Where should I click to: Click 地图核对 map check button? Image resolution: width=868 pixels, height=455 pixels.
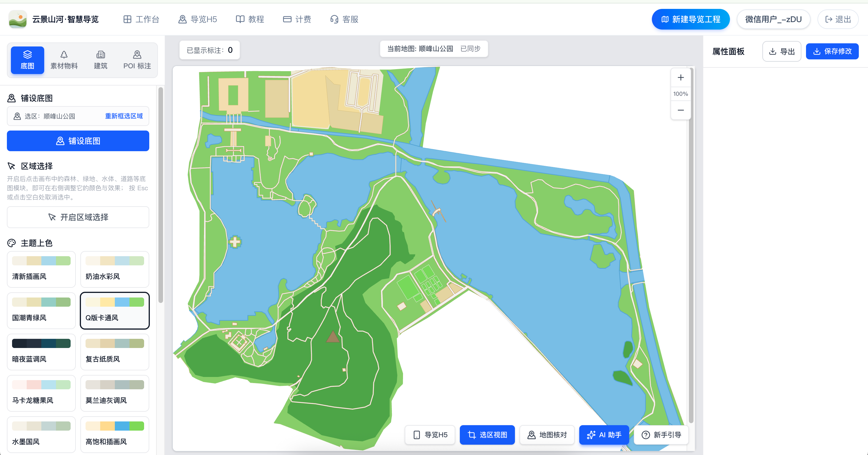pos(547,435)
